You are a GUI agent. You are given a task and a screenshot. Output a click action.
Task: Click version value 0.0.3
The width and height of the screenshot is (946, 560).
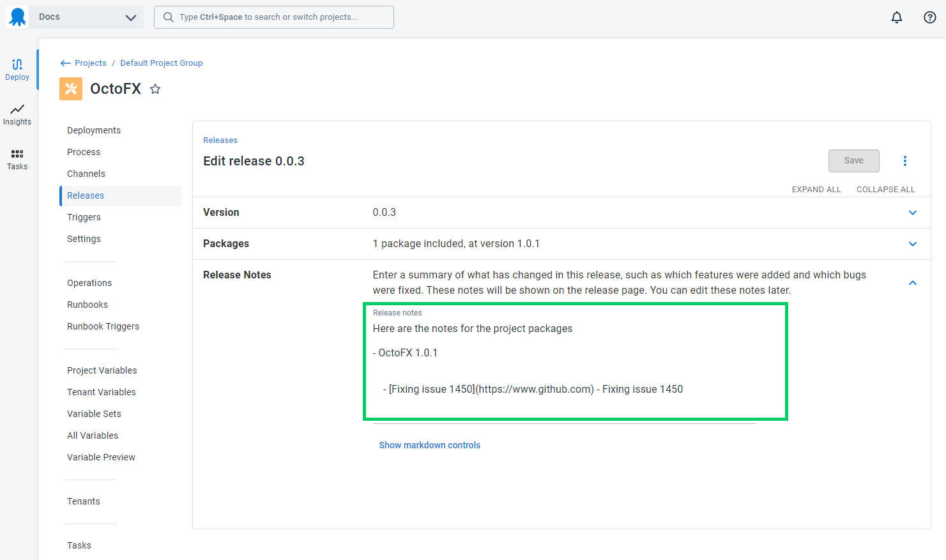[x=385, y=213]
